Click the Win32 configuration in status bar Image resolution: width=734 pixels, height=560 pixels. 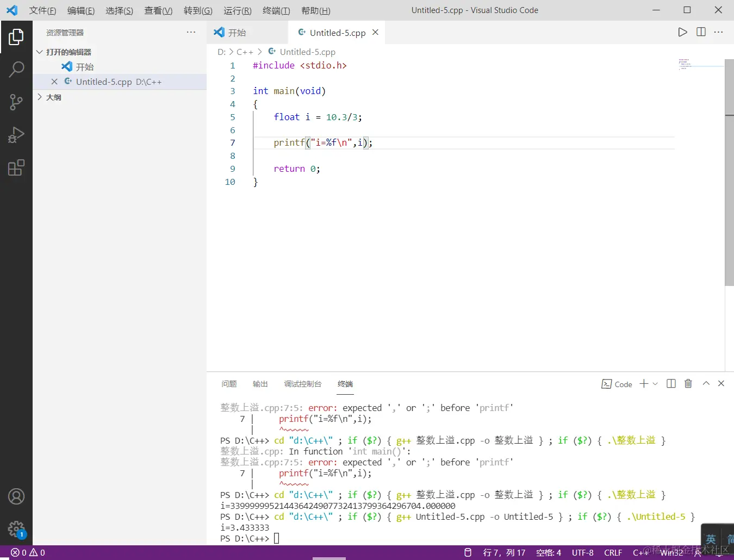[671, 552]
